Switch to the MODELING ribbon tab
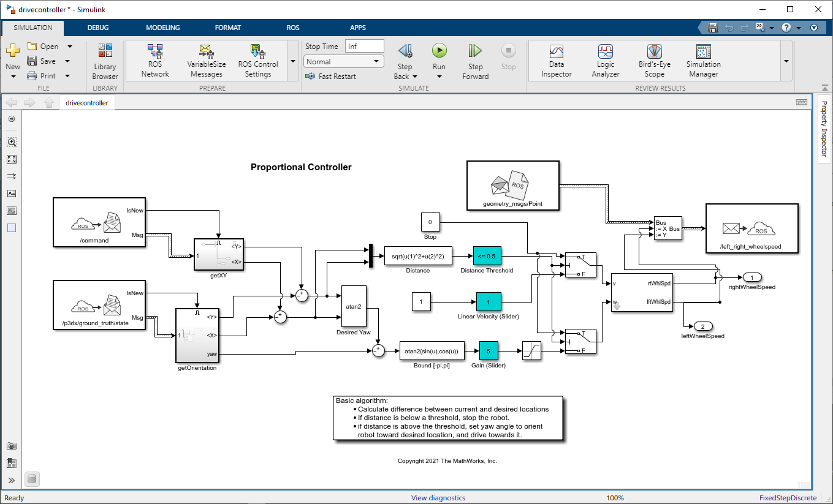 (163, 28)
